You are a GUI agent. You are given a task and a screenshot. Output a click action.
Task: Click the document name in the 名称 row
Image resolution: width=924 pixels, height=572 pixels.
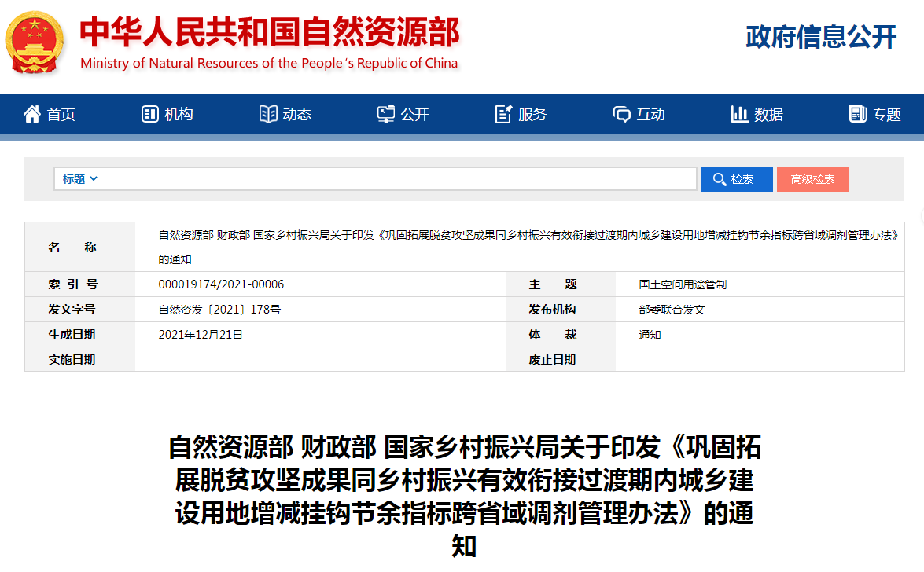click(x=529, y=247)
